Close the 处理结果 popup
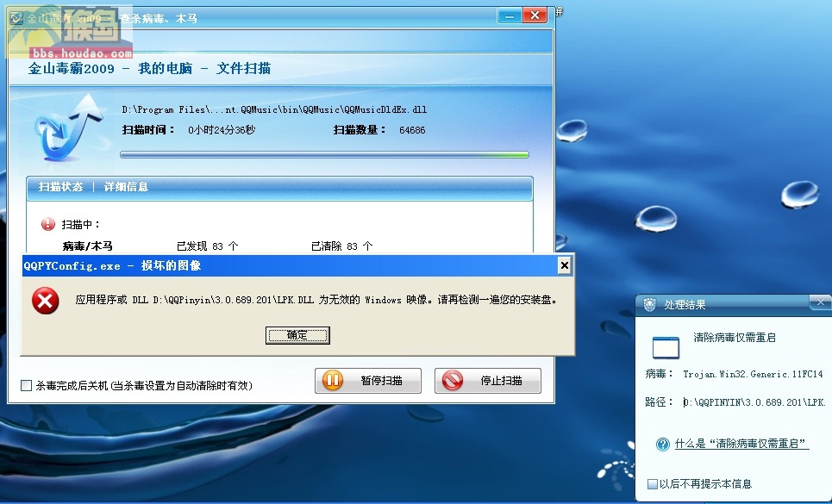This screenshot has height=504, width=832. click(x=821, y=302)
